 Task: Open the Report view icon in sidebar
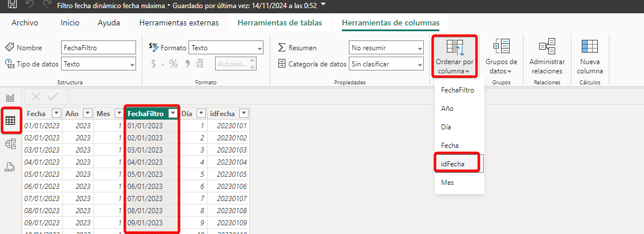[x=10, y=98]
